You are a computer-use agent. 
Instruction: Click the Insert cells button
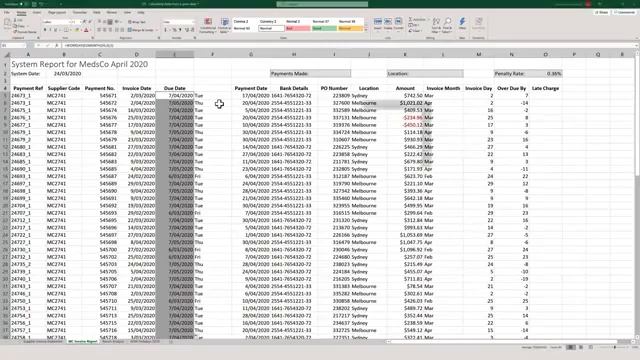point(378,24)
